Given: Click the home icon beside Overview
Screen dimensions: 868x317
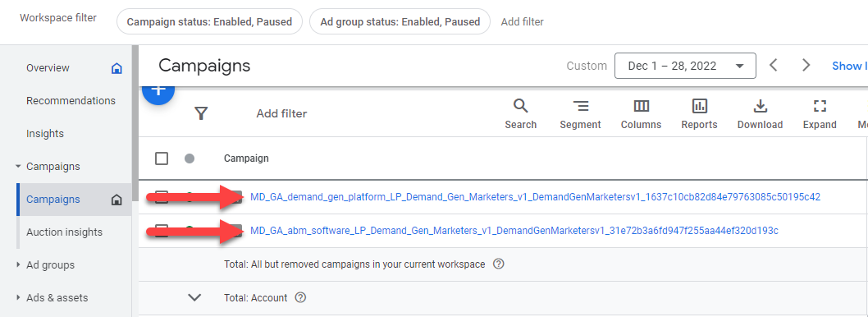Looking at the screenshot, I should pyautogui.click(x=116, y=68).
